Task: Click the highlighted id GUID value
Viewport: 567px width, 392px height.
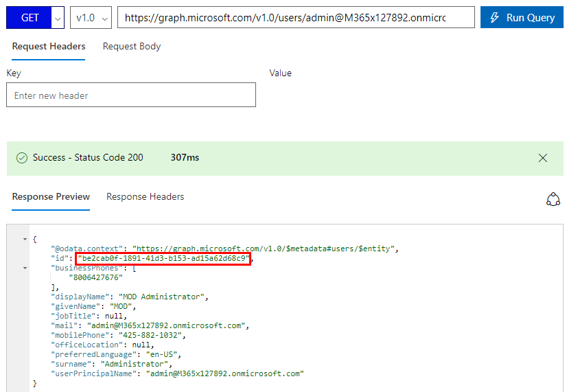Action: 163,258
